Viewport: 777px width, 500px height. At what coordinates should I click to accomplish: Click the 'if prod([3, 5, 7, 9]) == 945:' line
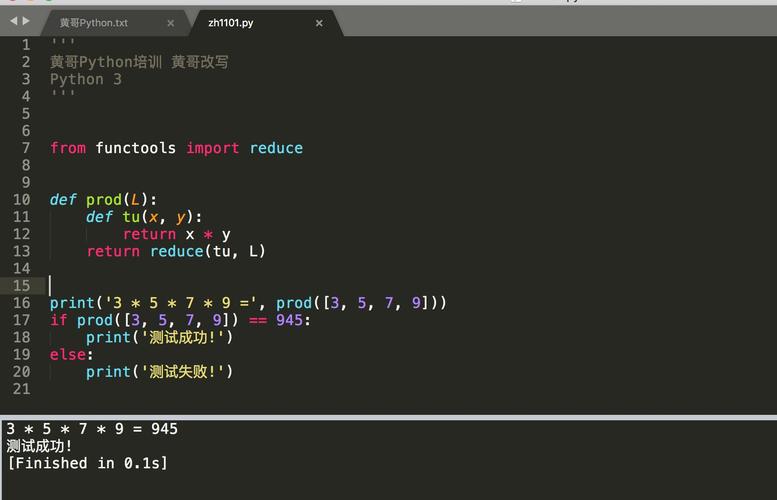[180, 320]
